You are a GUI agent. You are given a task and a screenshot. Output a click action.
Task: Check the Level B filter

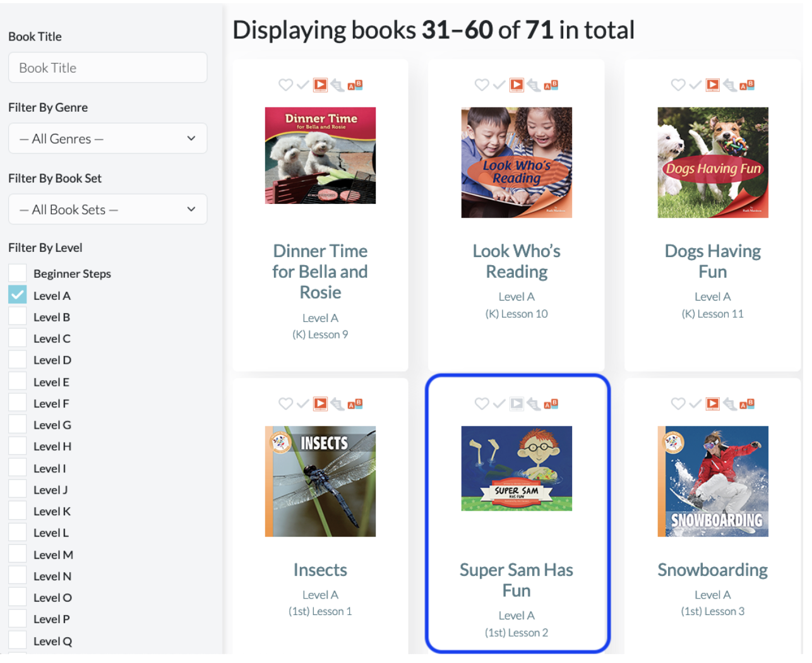tap(18, 316)
